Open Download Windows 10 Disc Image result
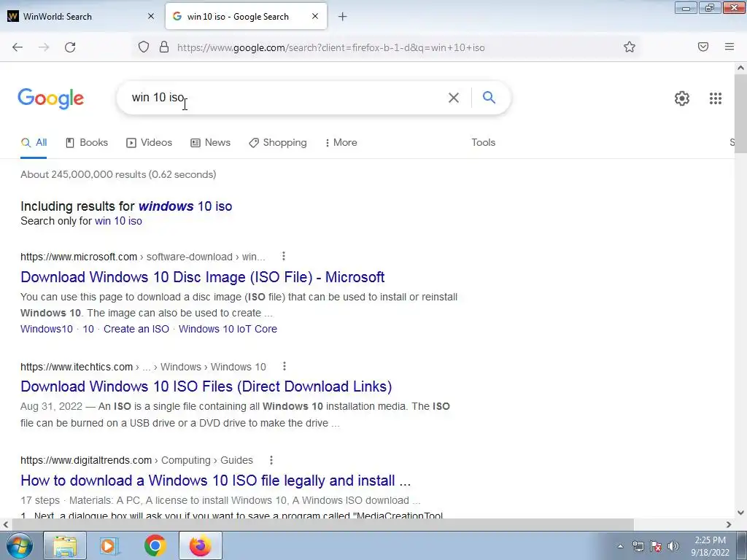 click(x=203, y=276)
